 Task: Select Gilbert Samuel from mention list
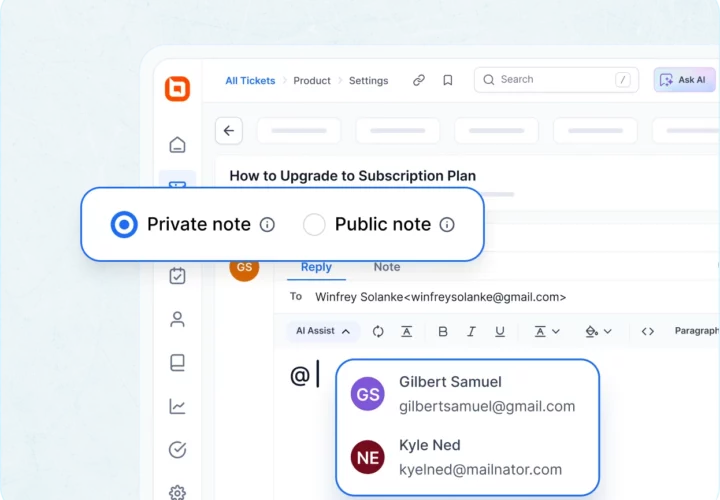[x=467, y=394]
